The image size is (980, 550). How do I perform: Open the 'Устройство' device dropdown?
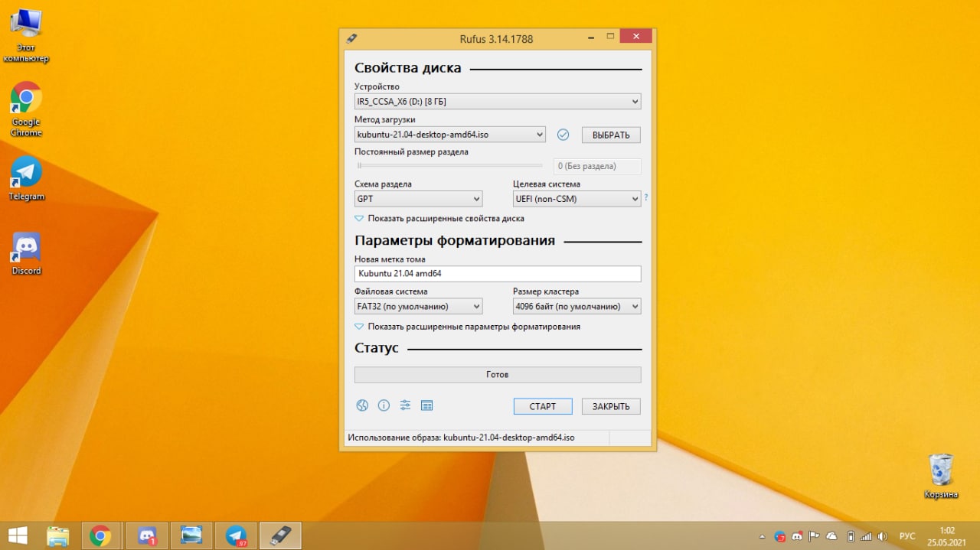pos(498,101)
